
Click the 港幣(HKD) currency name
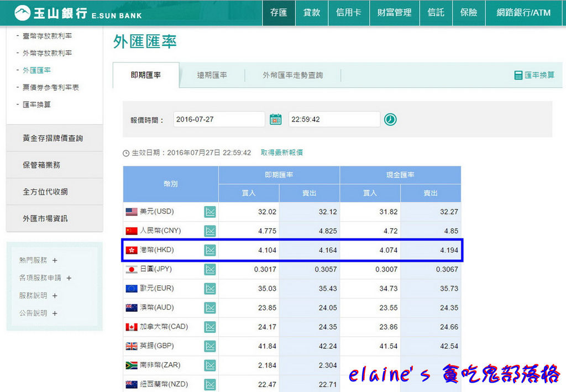point(156,249)
